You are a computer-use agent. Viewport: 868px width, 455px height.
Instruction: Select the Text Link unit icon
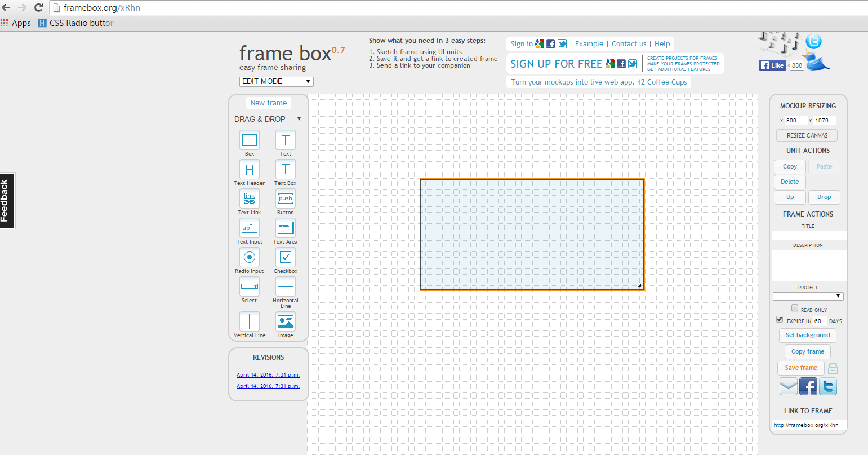[249, 198]
